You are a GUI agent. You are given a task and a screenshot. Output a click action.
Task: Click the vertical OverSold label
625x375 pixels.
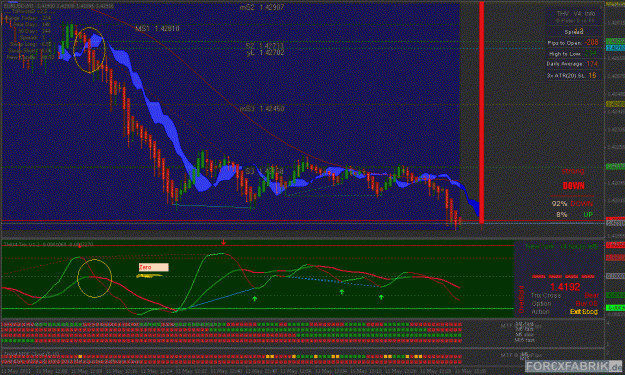point(521,299)
